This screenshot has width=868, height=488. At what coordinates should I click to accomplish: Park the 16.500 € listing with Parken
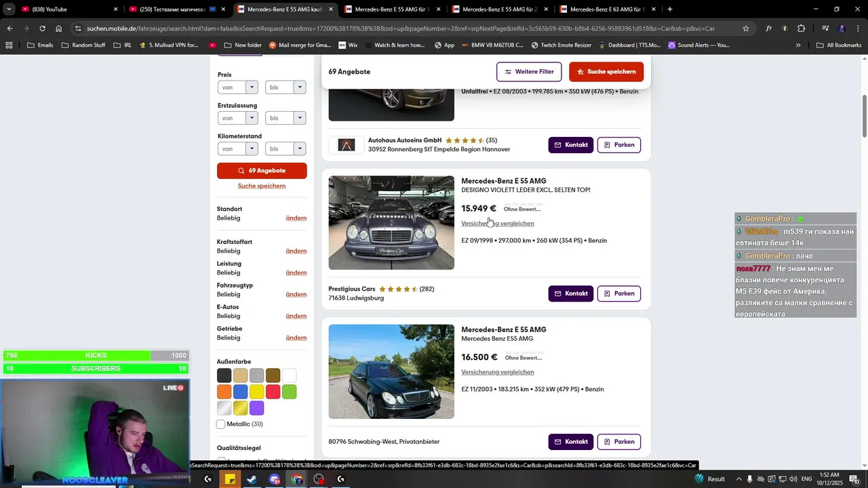click(619, 442)
